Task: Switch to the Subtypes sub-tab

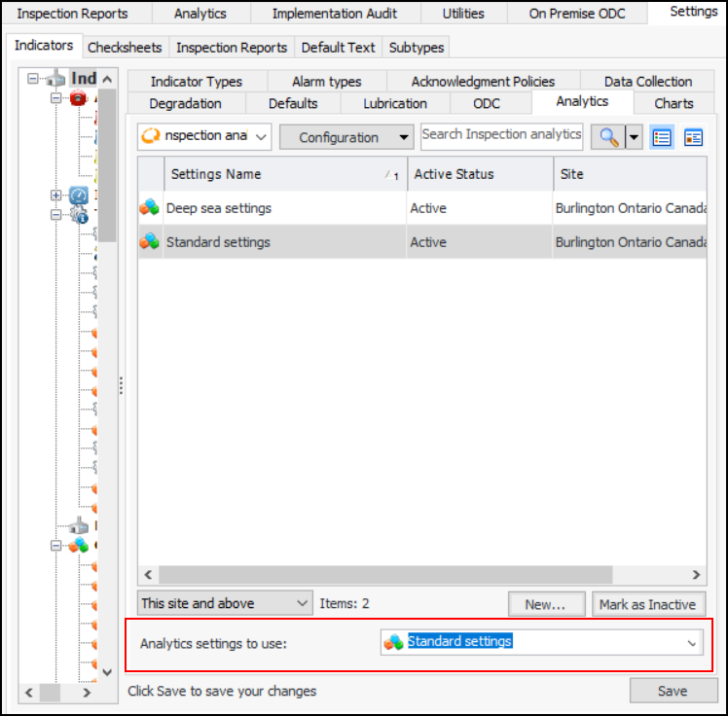Action: 417,48
